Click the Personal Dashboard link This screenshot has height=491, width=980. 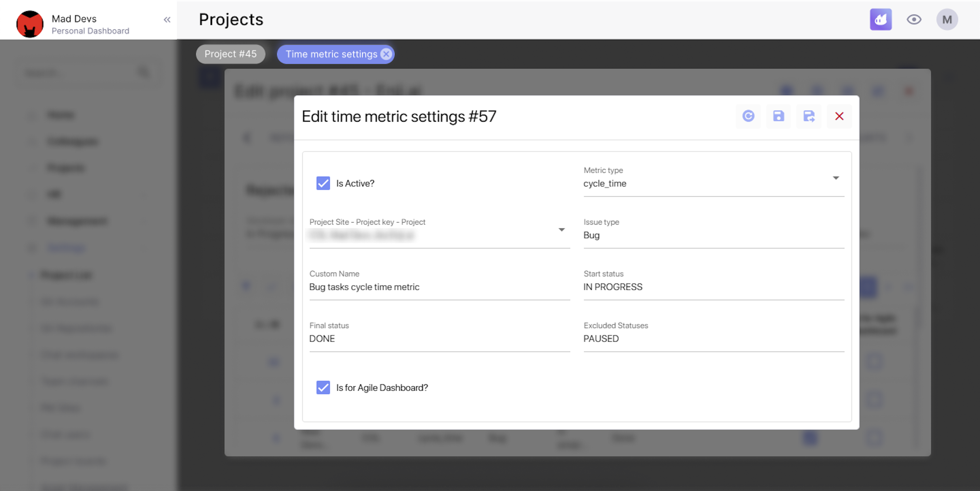(90, 31)
